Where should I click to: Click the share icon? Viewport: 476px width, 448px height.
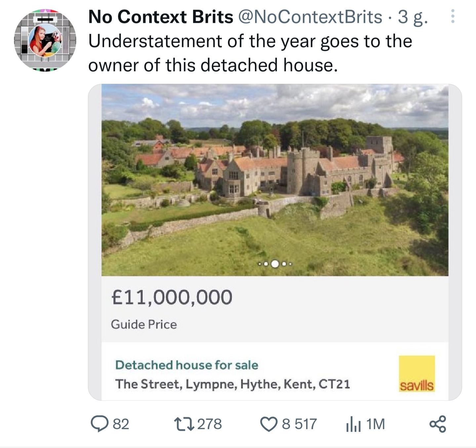(x=438, y=424)
